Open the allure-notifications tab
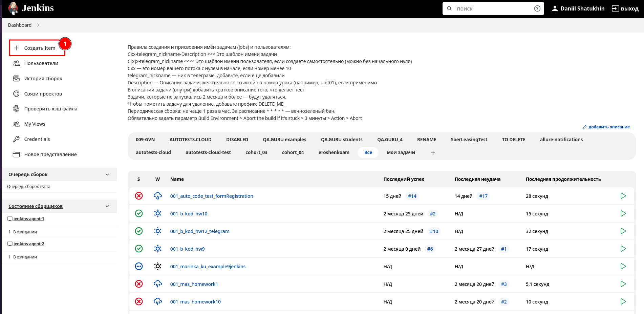 561,140
